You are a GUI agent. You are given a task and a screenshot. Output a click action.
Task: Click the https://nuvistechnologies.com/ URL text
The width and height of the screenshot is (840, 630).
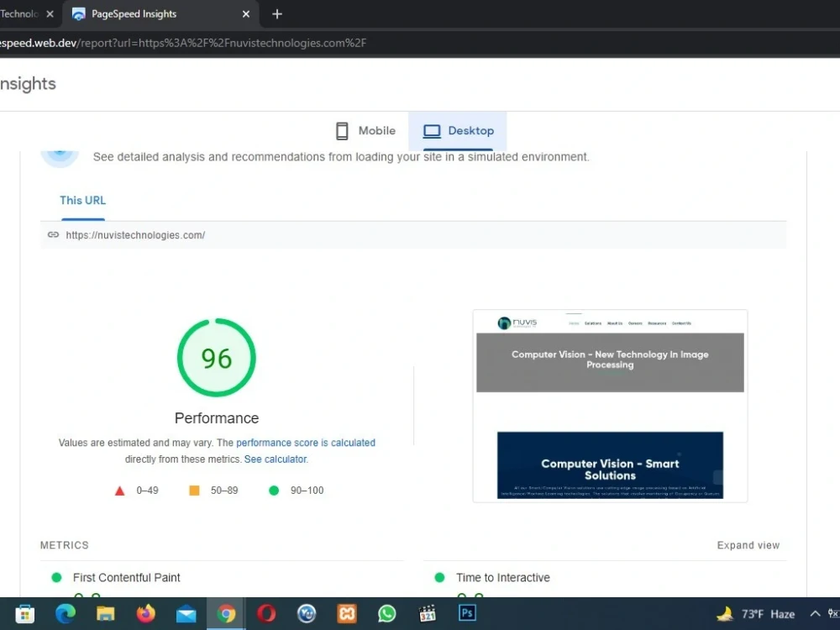[x=135, y=235]
